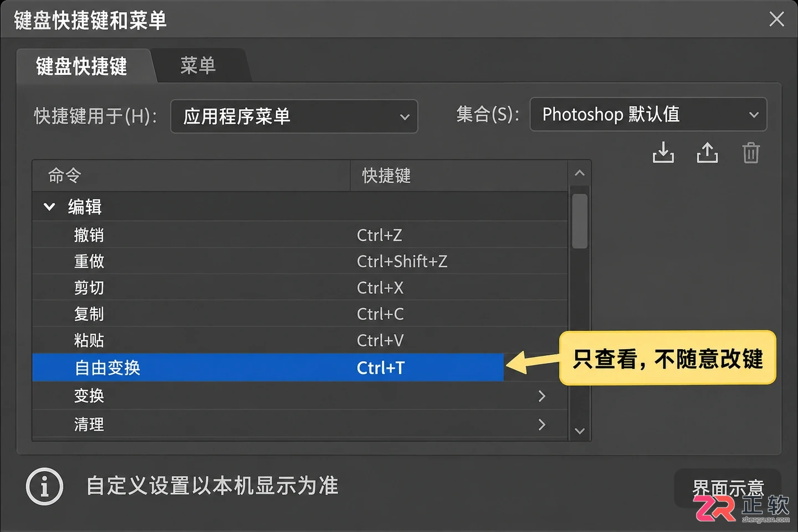Viewport: 798px width, 532px height.
Task: Collapse the 编辑 group
Action: click(49, 207)
